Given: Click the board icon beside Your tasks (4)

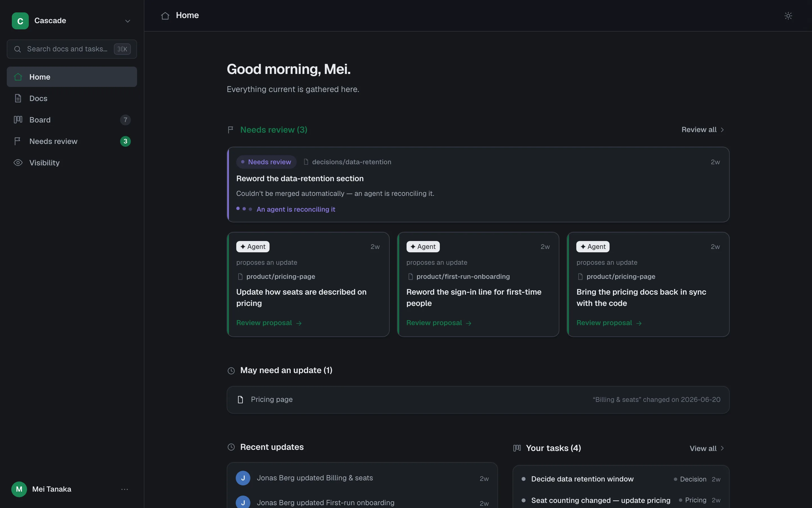Looking at the screenshot, I should coord(517,448).
